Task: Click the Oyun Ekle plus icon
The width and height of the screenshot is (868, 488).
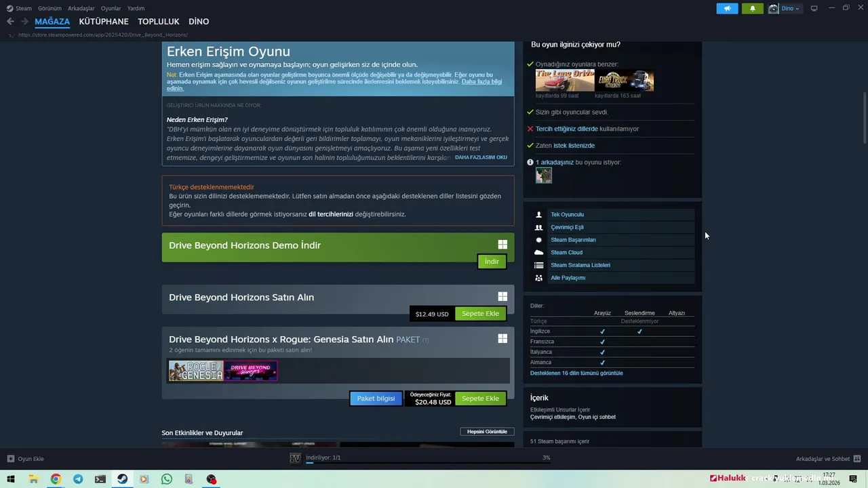Action: (x=10, y=459)
